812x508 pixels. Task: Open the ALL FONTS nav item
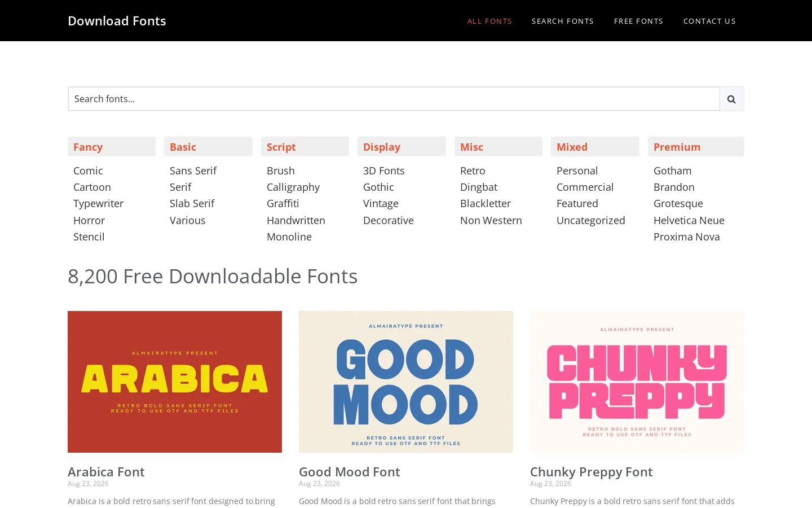coord(489,21)
